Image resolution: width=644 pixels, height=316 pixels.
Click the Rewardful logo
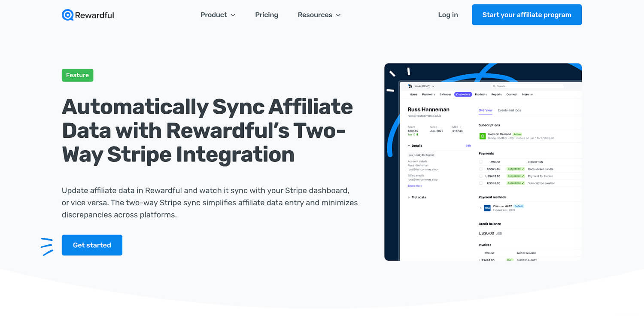point(88,15)
